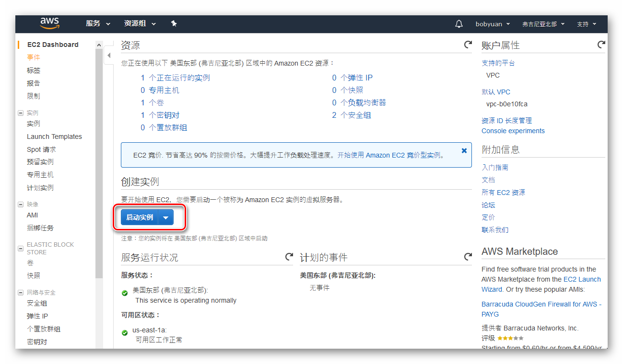Screen dimensions: 623x364
Task: Collapse the 网络与安全 sidebar section
Action: pyautogui.click(x=21, y=293)
